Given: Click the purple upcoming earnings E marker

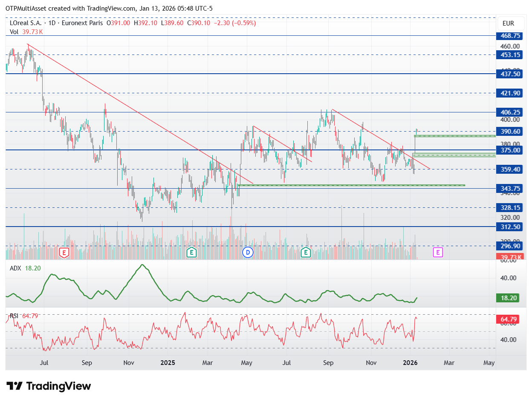Looking at the screenshot, I should (x=438, y=253).
